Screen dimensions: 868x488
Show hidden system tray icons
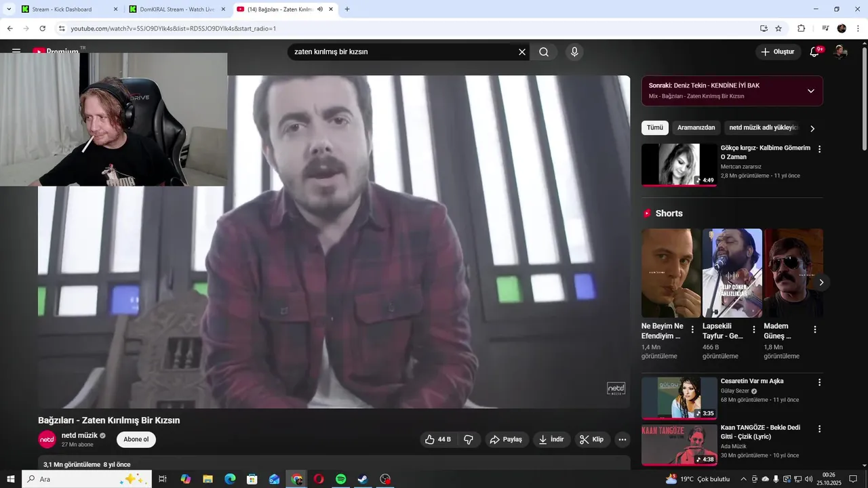pos(743,479)
